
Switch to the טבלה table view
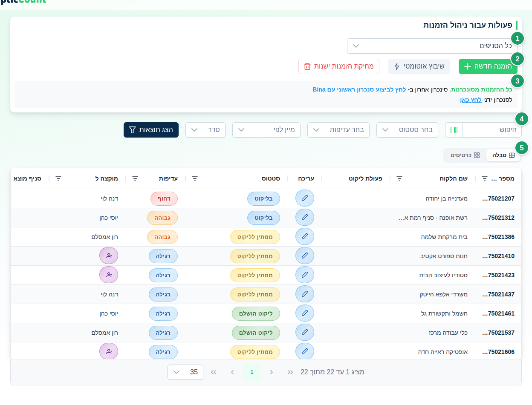[x=503, y=155]
